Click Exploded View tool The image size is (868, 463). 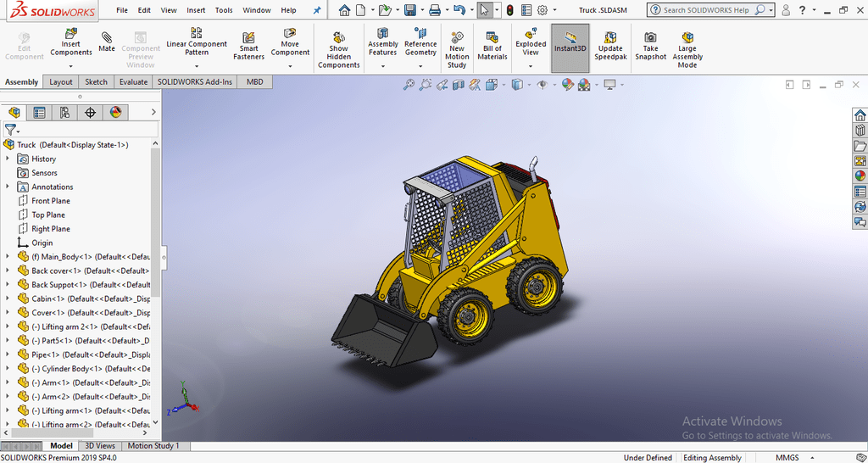[x=531, y=42]
